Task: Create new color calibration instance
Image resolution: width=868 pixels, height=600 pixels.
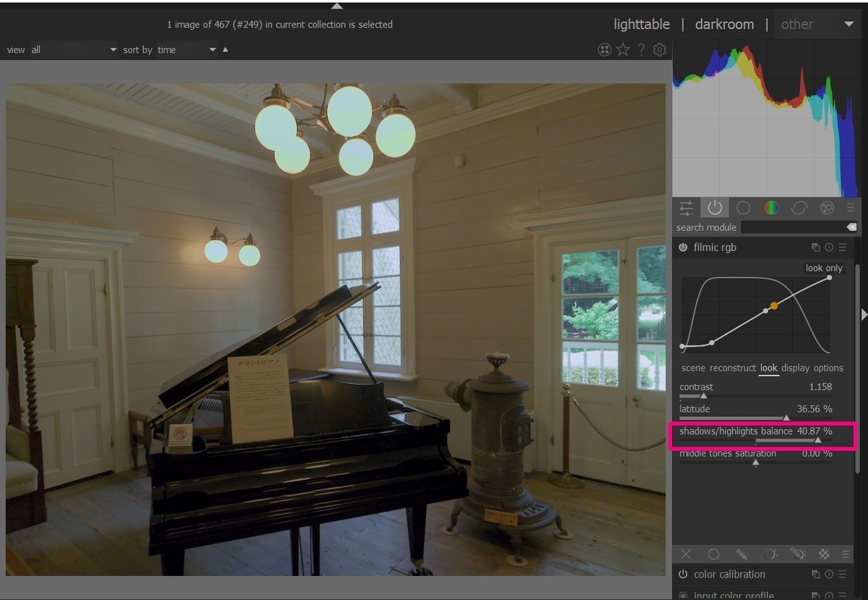Action: (x=816, y=574)
